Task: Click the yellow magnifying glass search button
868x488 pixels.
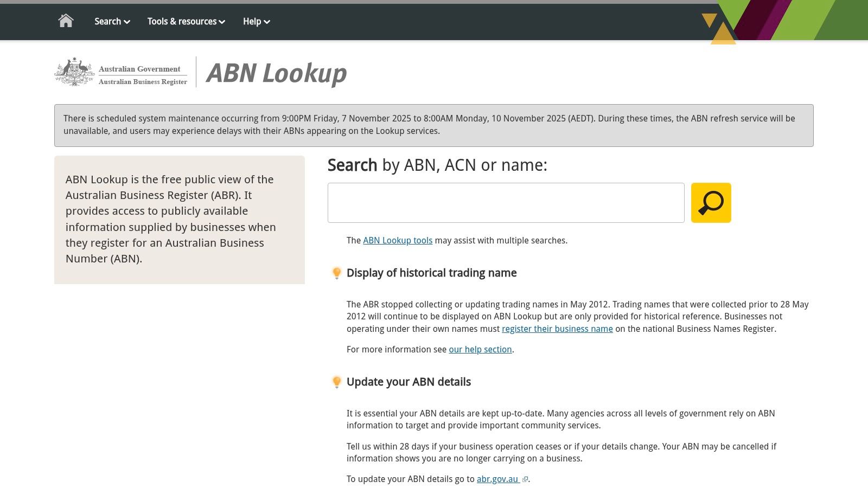Action: pos(711,203)
